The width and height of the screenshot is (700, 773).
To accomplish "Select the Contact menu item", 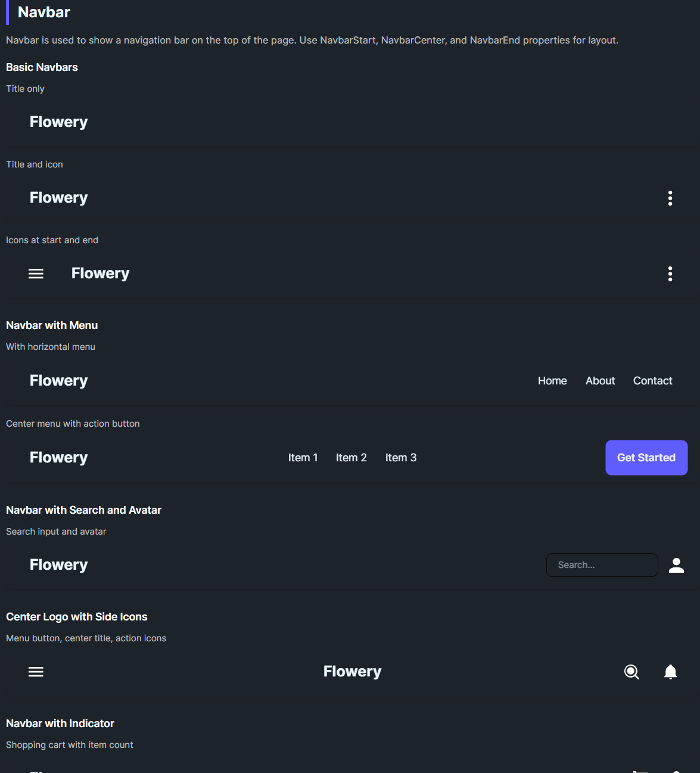I will [x=652, y=381].
